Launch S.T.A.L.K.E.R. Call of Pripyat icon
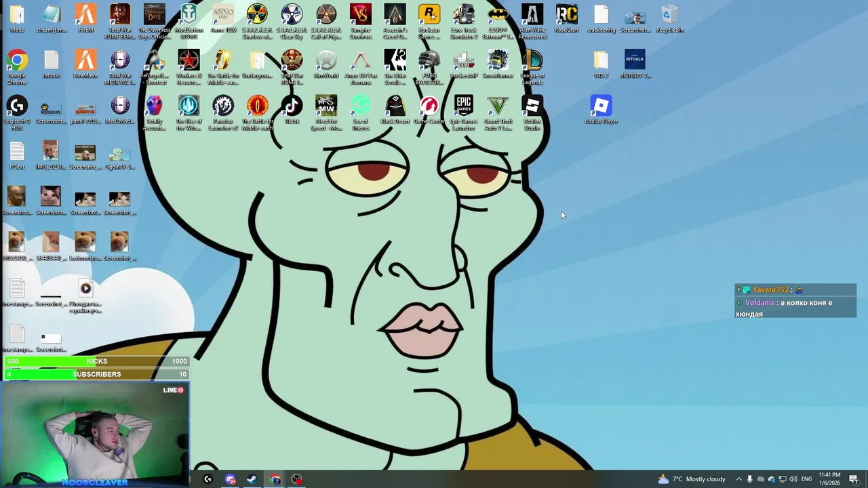The width and height of the screenshot is (868, 488). click(x=326, y=22)
